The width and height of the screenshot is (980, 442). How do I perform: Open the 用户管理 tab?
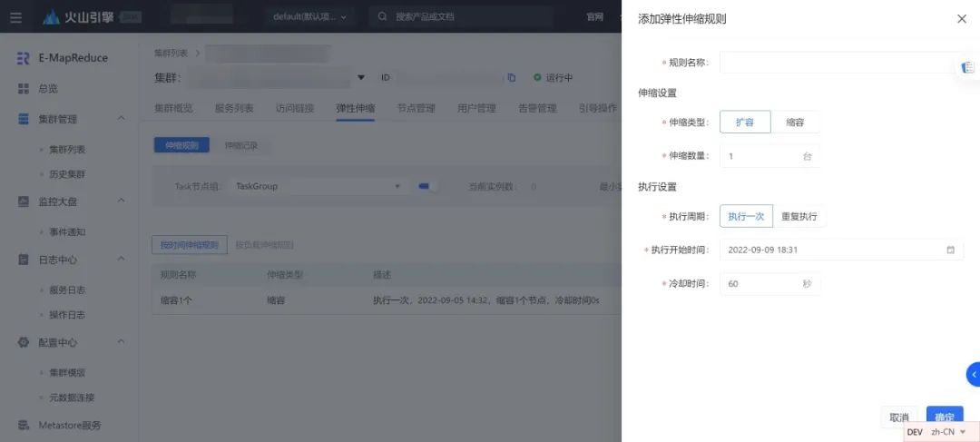coord(477,107)
